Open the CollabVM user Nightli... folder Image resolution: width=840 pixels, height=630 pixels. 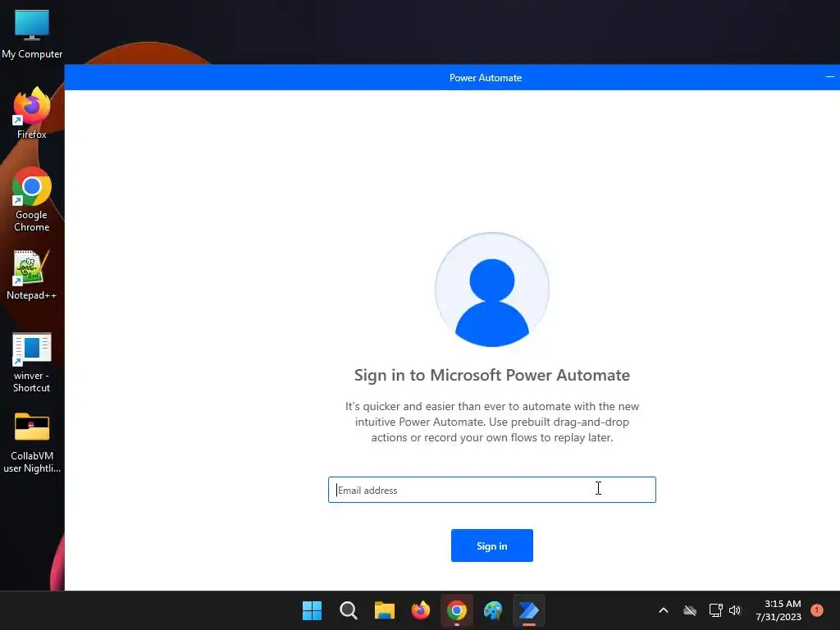pyautogui.click(x=32, y=442)
